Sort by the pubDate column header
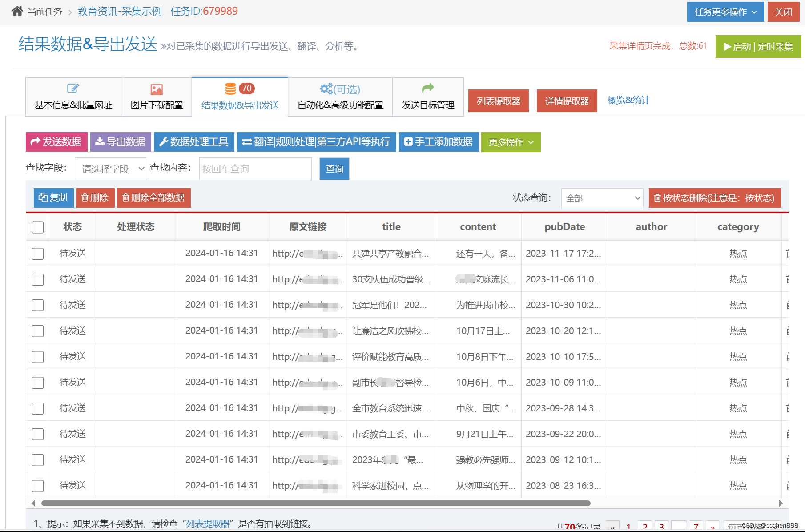The image size is (805, 532). tap(565, 227)
